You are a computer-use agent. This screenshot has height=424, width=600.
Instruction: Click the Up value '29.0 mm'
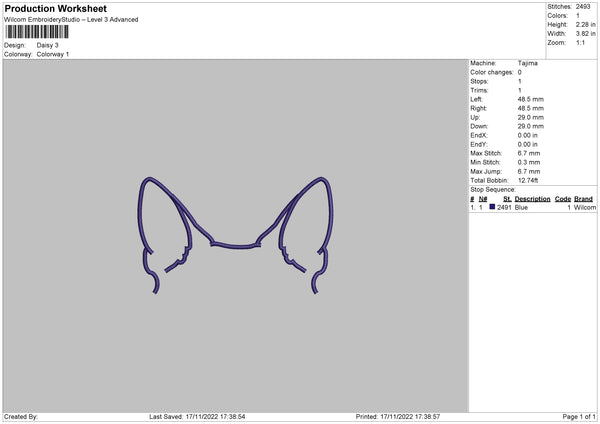click(x=530, y=117)
